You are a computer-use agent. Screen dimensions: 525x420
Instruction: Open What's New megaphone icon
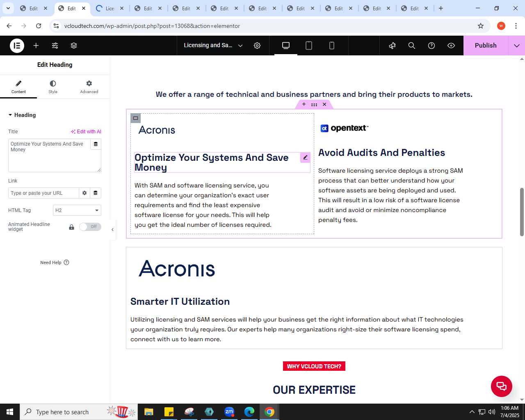[x=393, y=46]
